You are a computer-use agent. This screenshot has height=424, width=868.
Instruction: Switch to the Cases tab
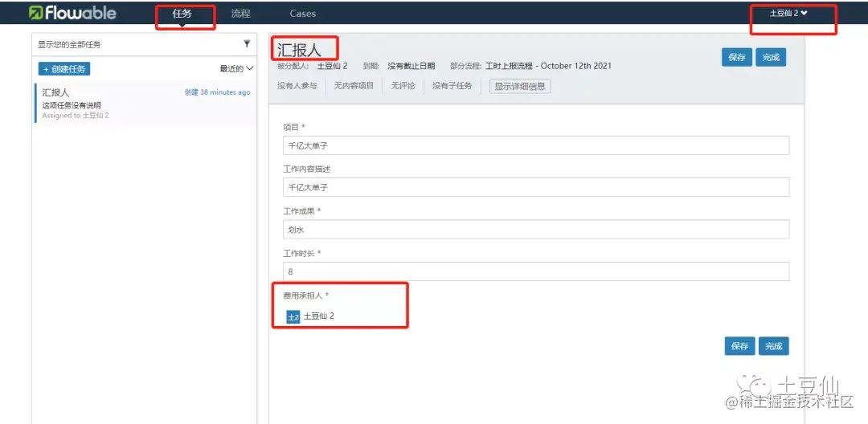(303, 14)
